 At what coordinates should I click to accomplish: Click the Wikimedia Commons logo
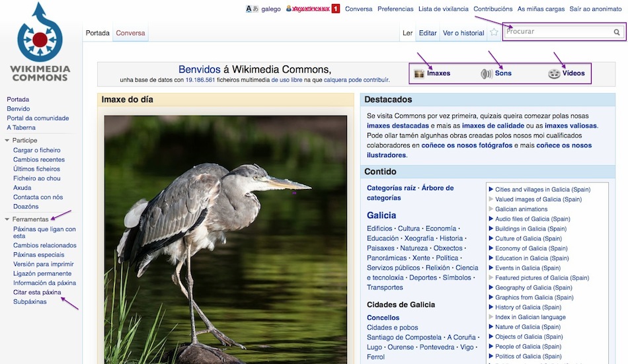[x=40, y=42]
